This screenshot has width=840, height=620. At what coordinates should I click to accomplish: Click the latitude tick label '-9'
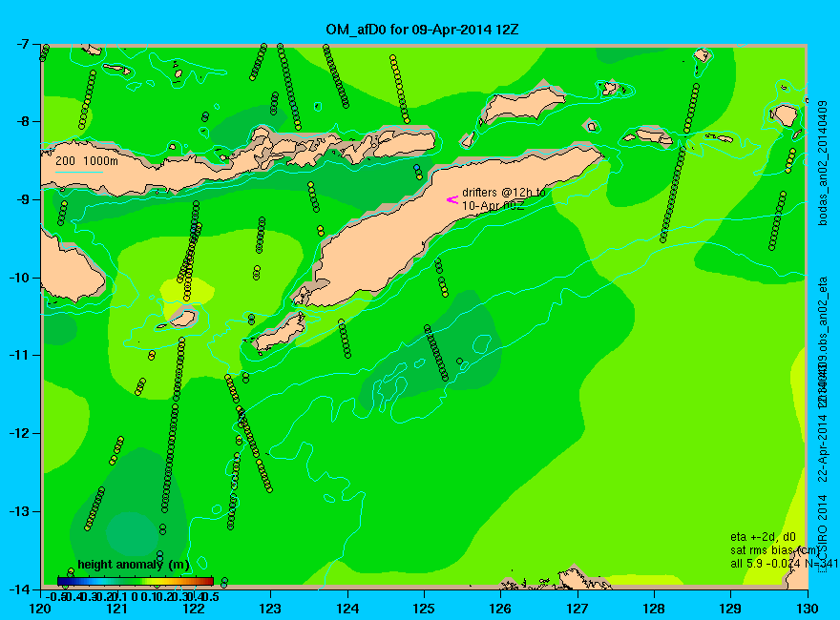point(23,199)
